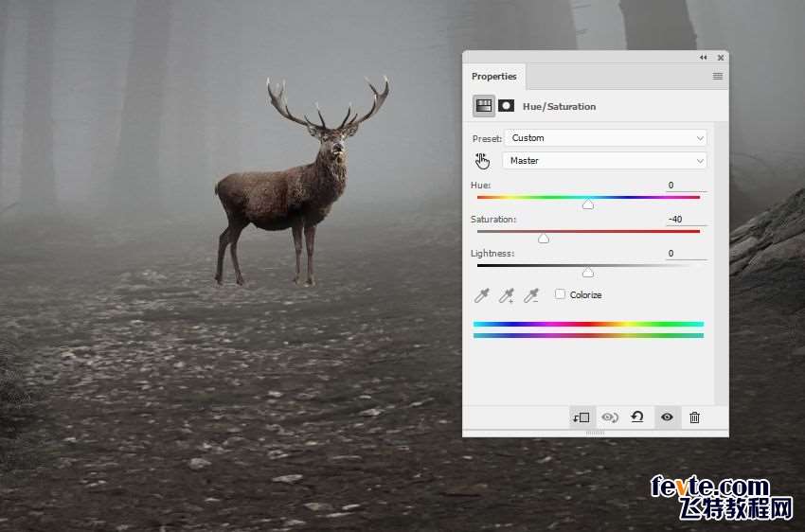Reset adjustment to defaults with the reset arrow

(x=637, y=417)
